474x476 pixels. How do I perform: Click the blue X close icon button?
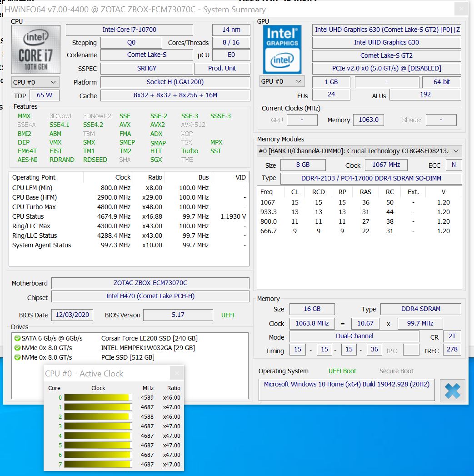(x=452, y=391)
